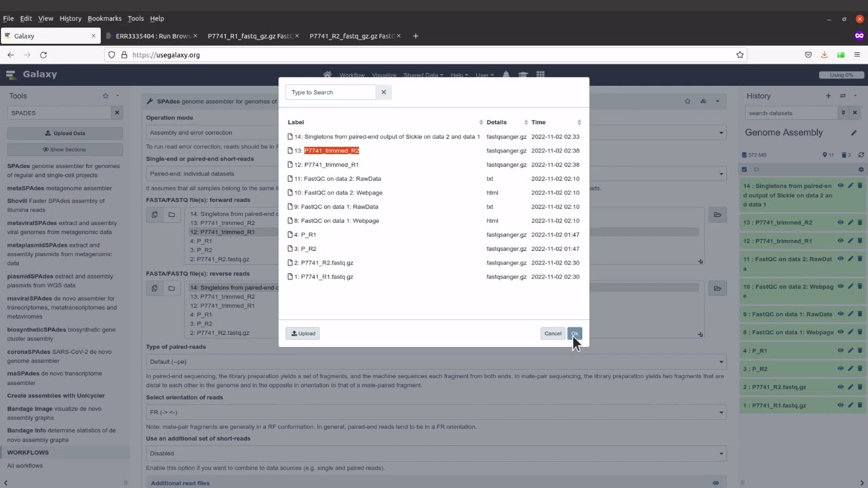This screenshot has width=868, height=488.
Task: Switch histories using the arrows icon
Action: pos(843,96)
